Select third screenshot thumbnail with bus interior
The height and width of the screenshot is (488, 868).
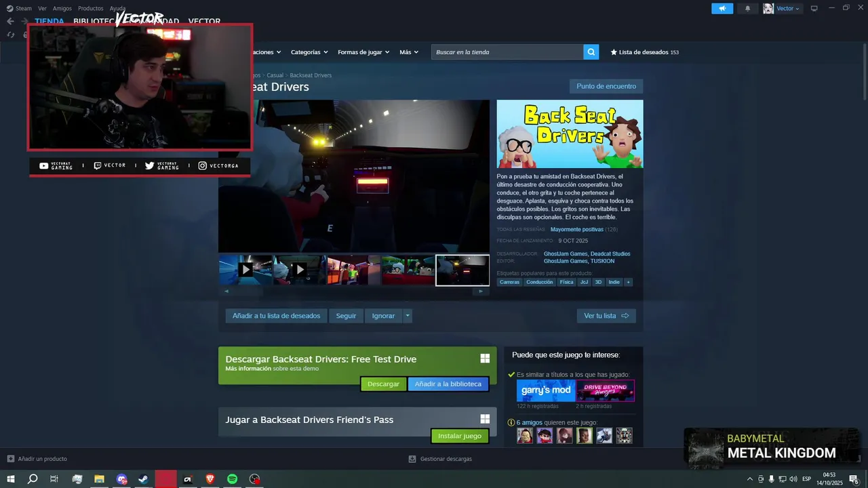click(x=354, y=270)
